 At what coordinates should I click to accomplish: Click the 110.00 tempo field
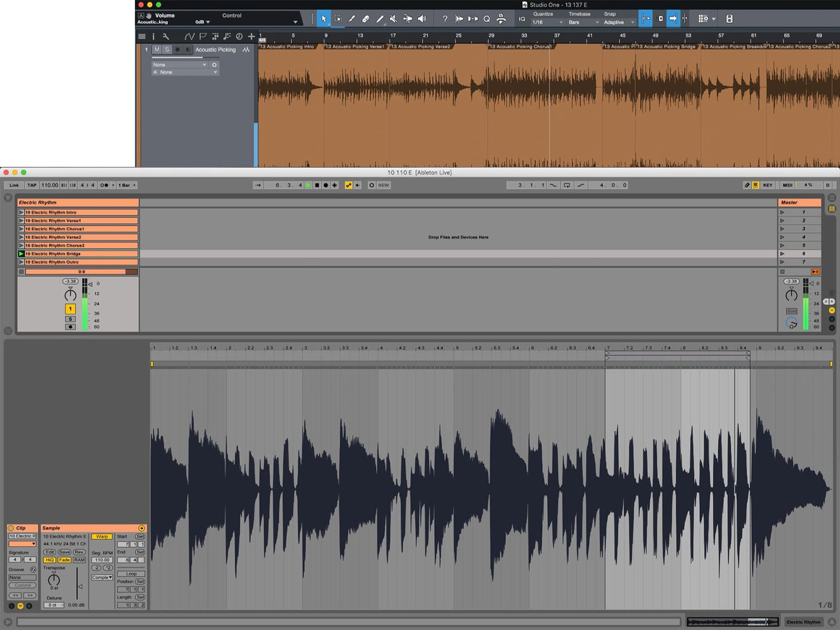(x=50, y=185)
